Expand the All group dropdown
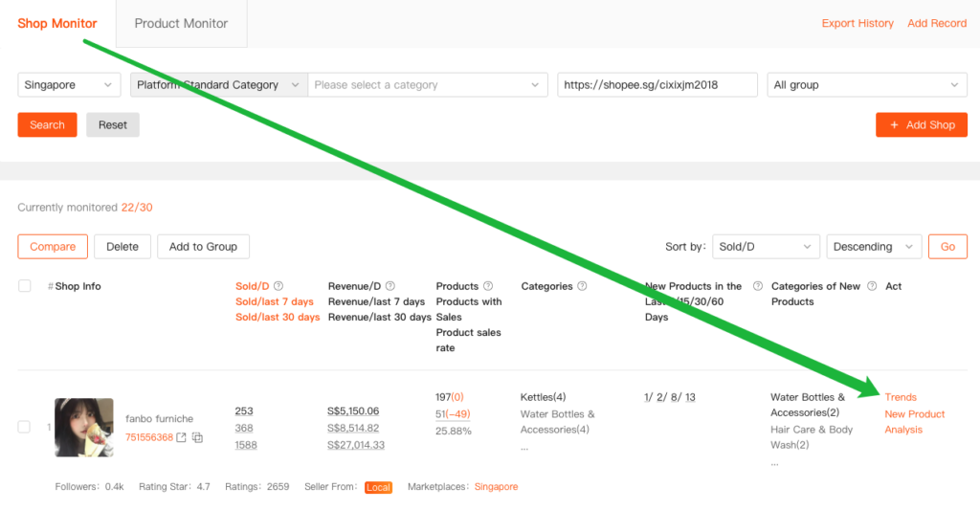 coord(866,85)
